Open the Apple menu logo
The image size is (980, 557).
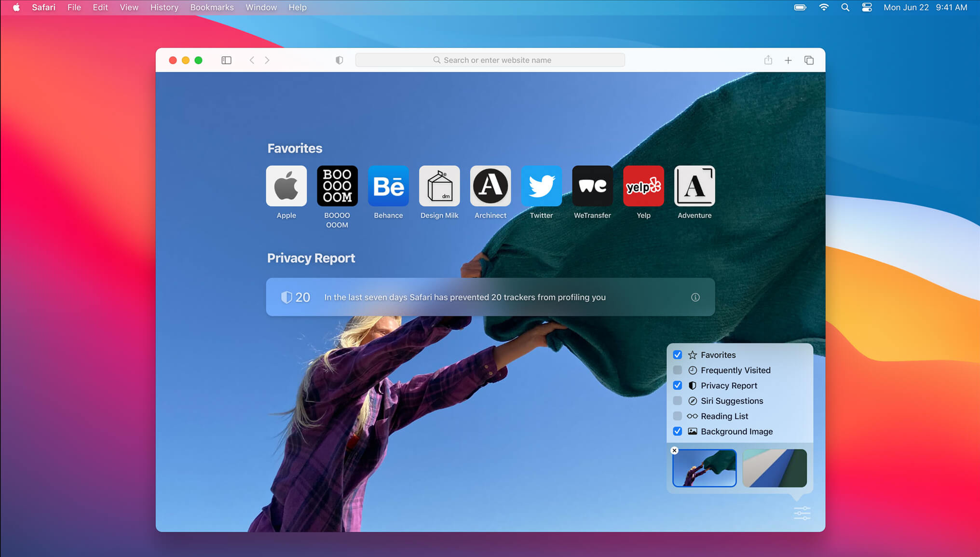tap(16, 7)
